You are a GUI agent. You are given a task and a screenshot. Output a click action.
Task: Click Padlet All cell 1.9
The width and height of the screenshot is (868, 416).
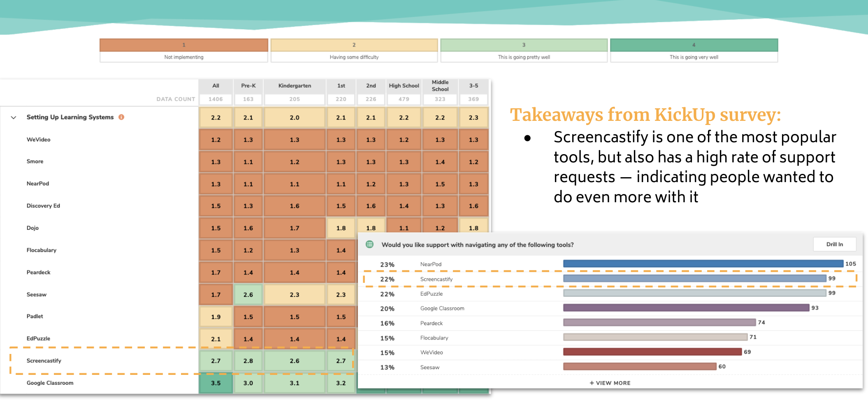coord(216,317)
